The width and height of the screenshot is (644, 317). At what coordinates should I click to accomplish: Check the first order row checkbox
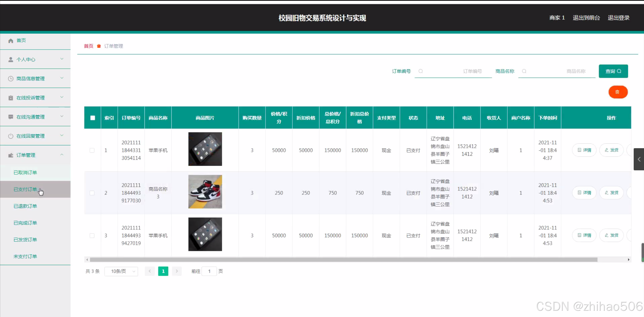(x=92, y=150)
